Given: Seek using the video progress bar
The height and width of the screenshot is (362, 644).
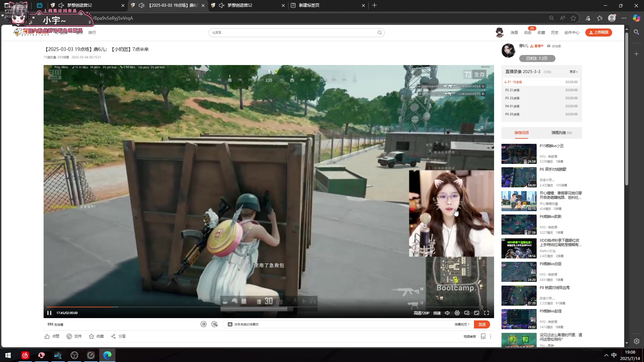Looking at the screenshot, I should (x=268, y=307).
